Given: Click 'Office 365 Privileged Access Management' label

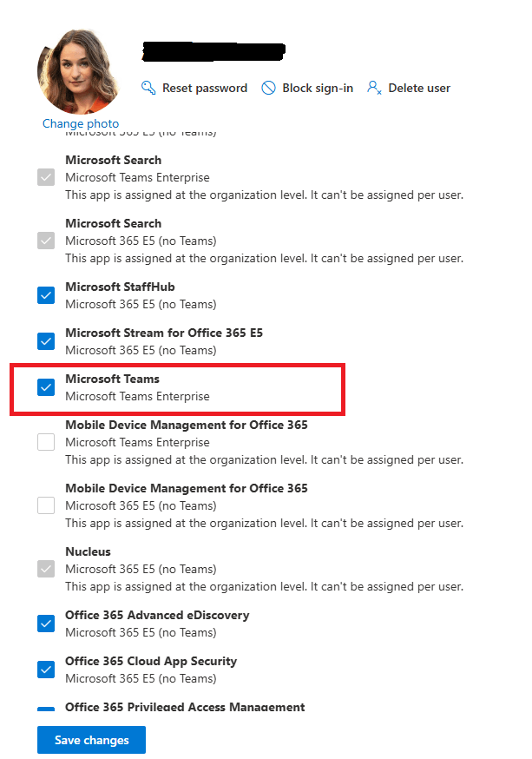Looking at the screenshot, I should click(x=185, y=707).
